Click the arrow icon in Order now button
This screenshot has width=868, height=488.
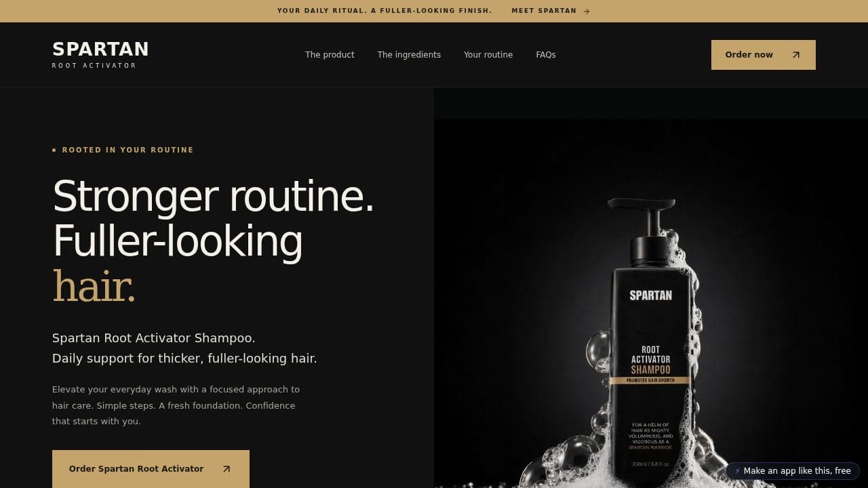[x=796, y=55]
